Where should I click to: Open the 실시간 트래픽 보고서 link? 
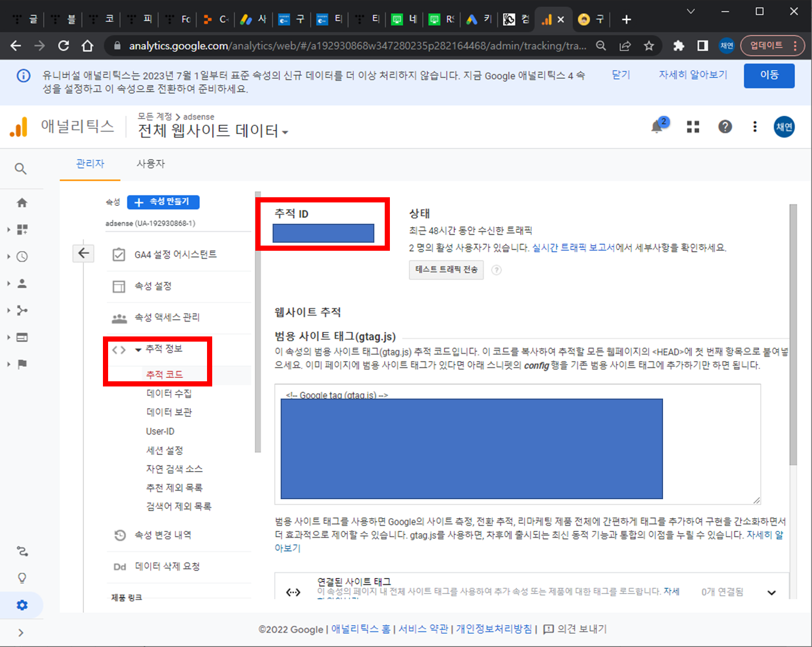coord(573,248)
